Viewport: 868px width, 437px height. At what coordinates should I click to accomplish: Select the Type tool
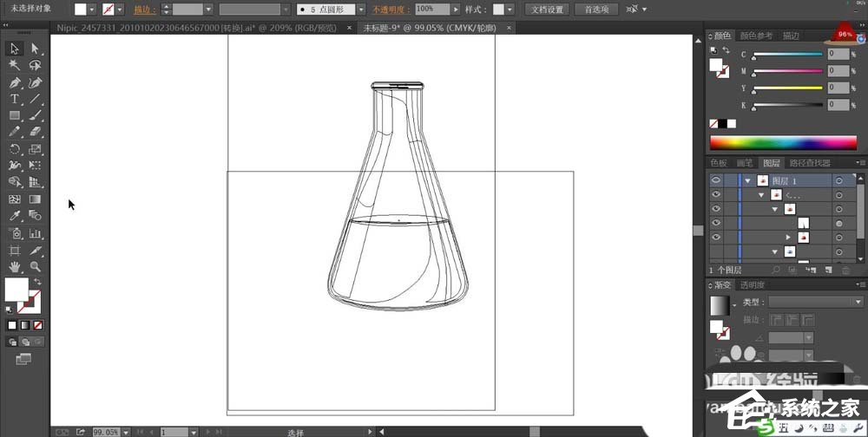(15, 100)
